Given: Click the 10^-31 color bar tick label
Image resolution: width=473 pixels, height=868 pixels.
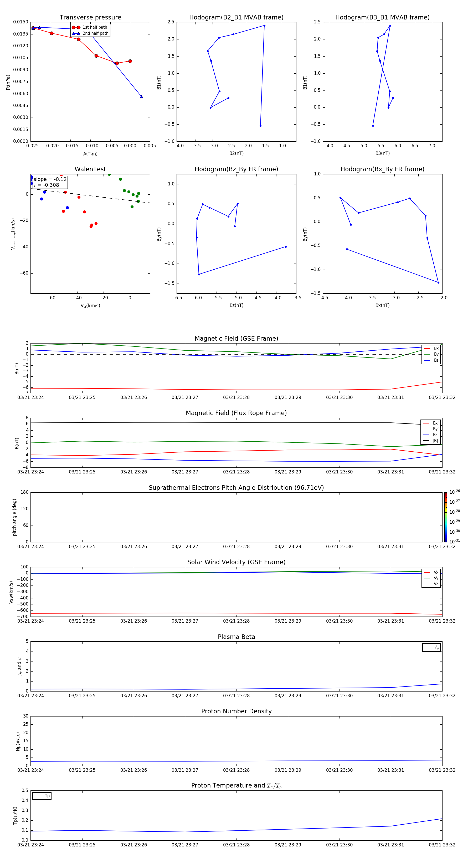Looking at the screenshot, I should pos(455,542).
